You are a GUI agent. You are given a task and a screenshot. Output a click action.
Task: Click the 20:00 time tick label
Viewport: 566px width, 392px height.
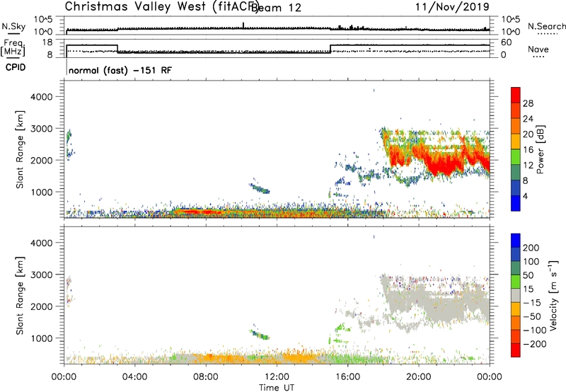click(418, 377)
